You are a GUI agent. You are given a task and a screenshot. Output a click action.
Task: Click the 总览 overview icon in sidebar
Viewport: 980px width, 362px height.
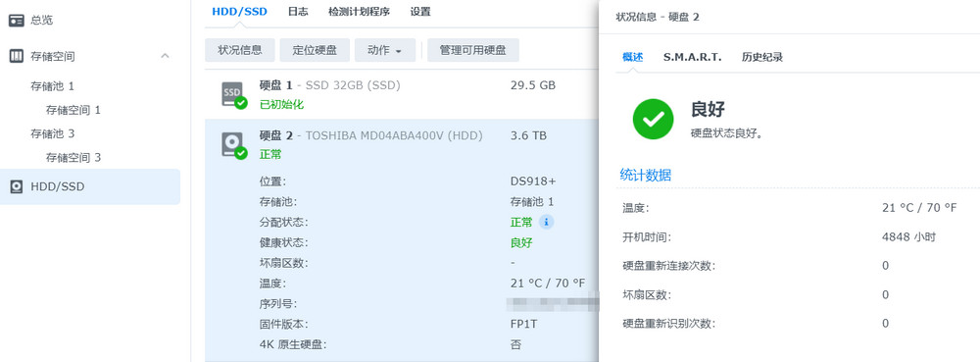click(x=17, y=20)
